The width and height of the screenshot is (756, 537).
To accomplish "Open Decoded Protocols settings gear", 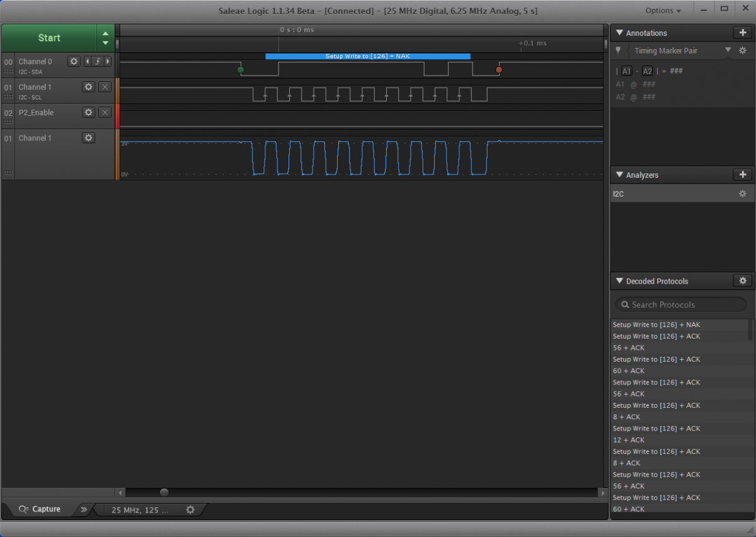I will (x=743, y=281).
